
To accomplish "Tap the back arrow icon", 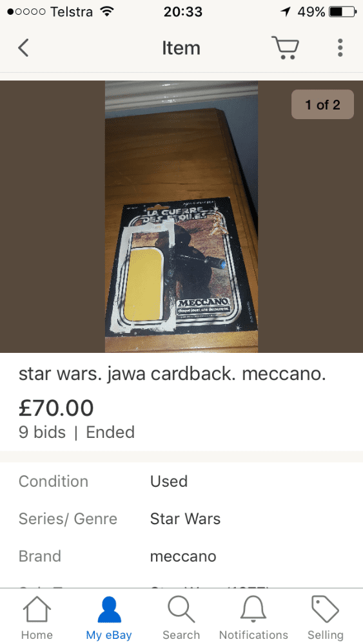I will pos(23,48).
